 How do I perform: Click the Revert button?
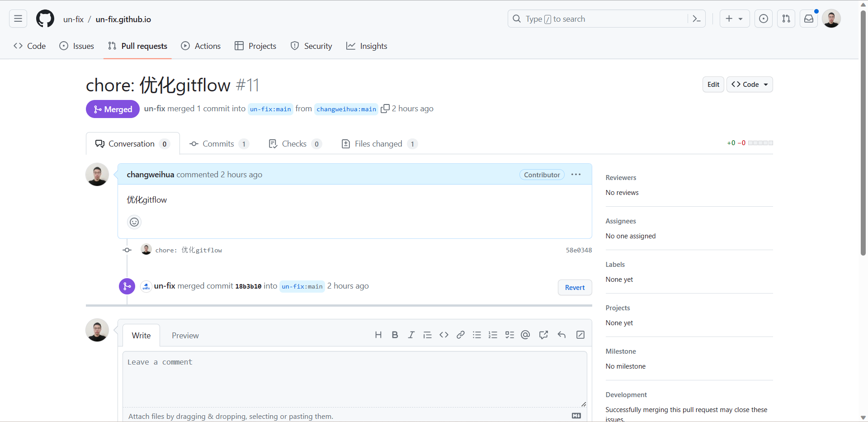click(x=575, y=288)
